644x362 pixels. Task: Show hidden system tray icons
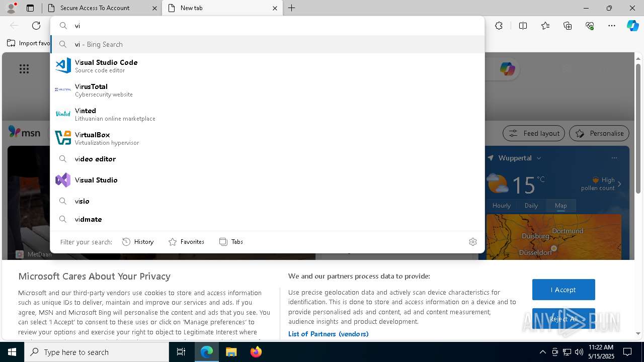click(x=542, y=352)
